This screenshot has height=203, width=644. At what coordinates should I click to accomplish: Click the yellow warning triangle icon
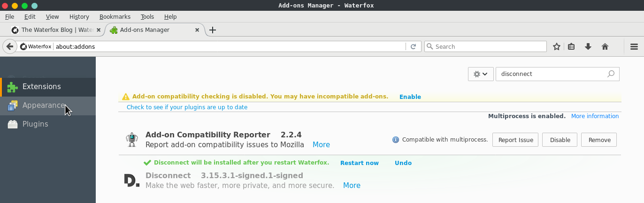[125, 97]
